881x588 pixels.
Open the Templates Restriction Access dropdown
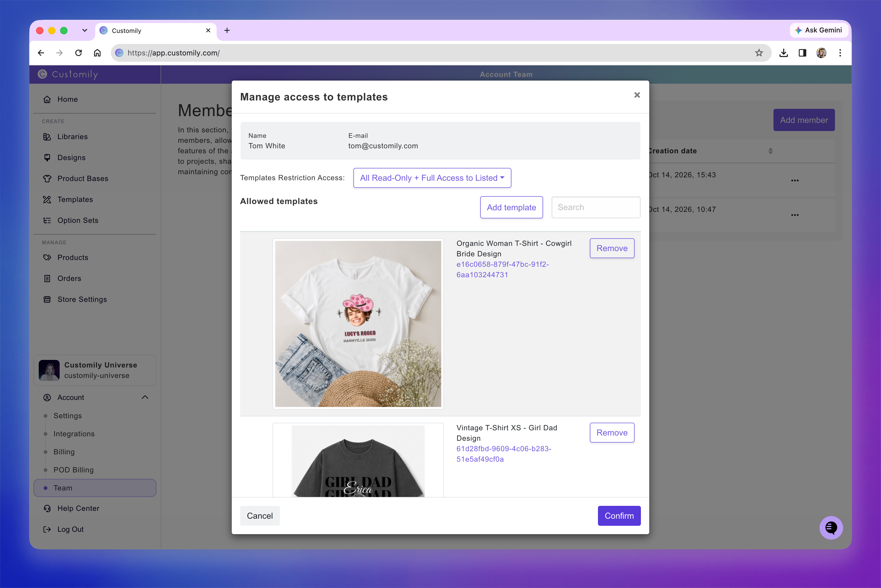tap(432, 178)
